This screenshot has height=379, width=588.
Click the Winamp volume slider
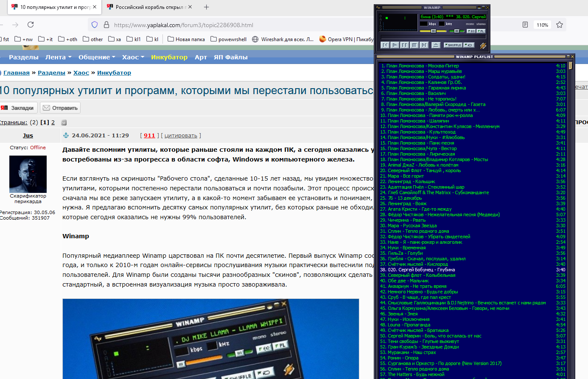pos(433,31)
